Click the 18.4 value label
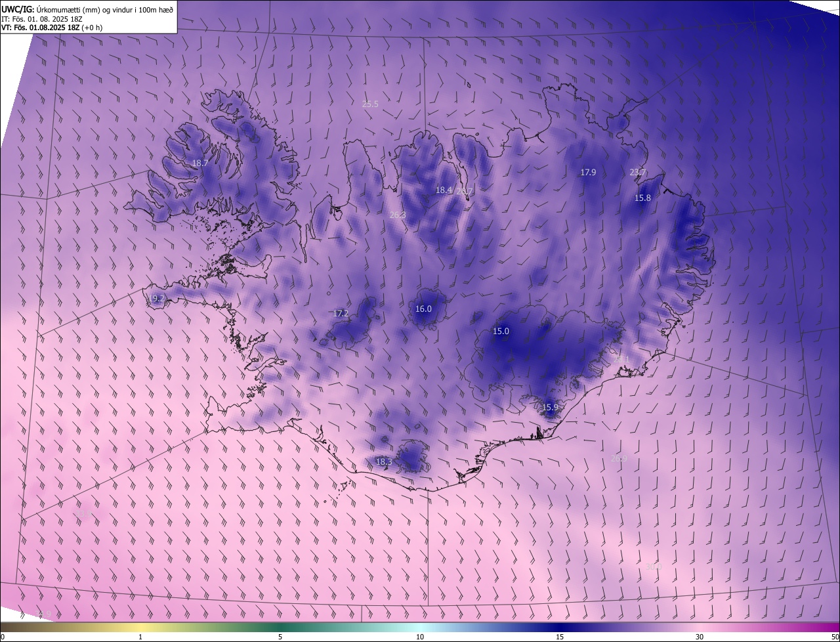Image resolution: width=840 pixels, height=642 pixels. click(444, 190)
